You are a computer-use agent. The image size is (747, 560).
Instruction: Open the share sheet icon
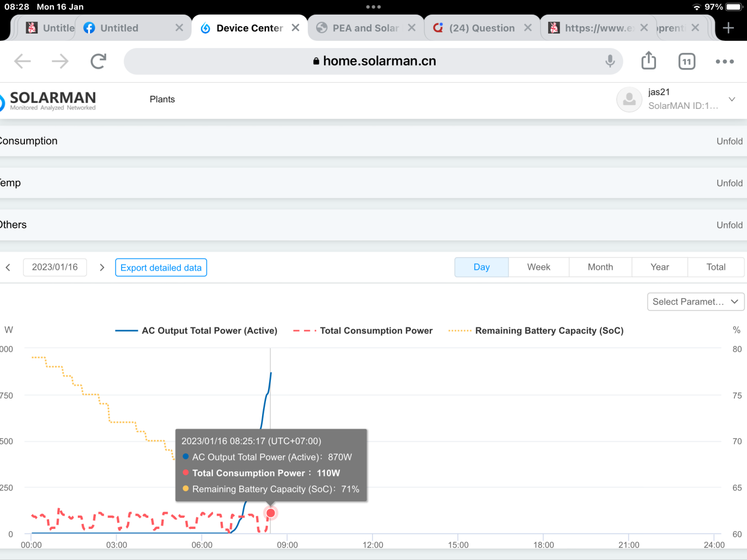tap(649, 61)
